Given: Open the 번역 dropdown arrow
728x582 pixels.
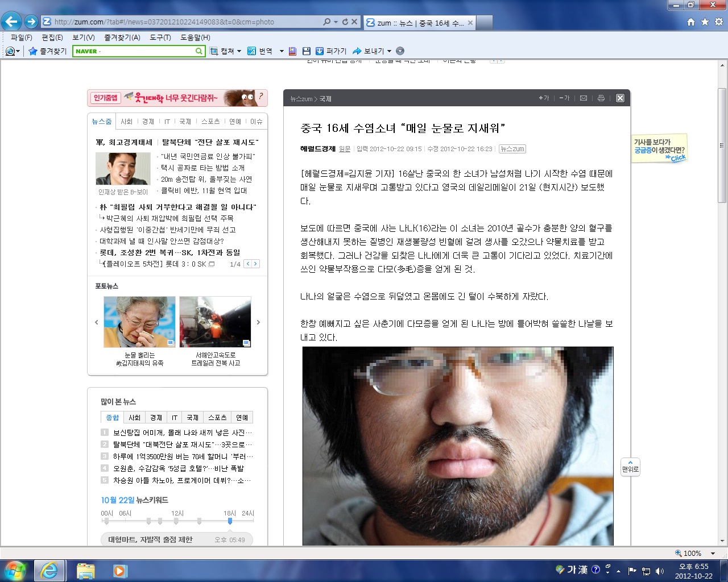Looking at the screenshot, I should (x=281, y=51).
